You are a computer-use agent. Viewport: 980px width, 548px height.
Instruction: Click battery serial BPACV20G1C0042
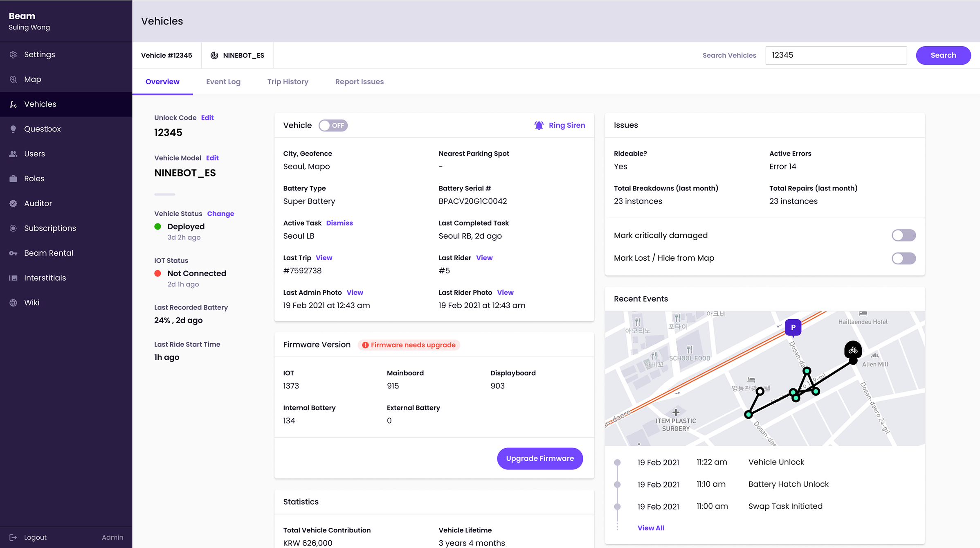472,201
